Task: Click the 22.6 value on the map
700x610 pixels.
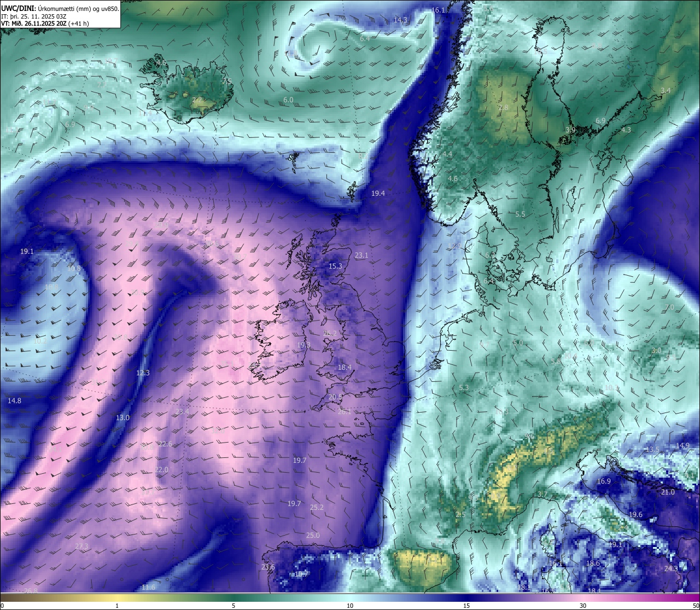Action: coord(165,444)
